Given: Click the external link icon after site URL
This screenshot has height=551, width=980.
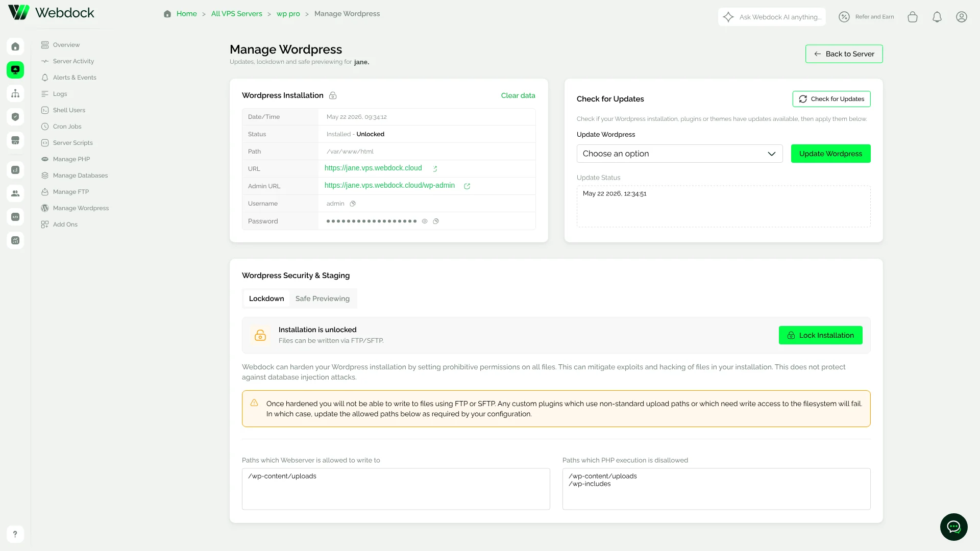Looking at the screenshot, I should 435,169.
